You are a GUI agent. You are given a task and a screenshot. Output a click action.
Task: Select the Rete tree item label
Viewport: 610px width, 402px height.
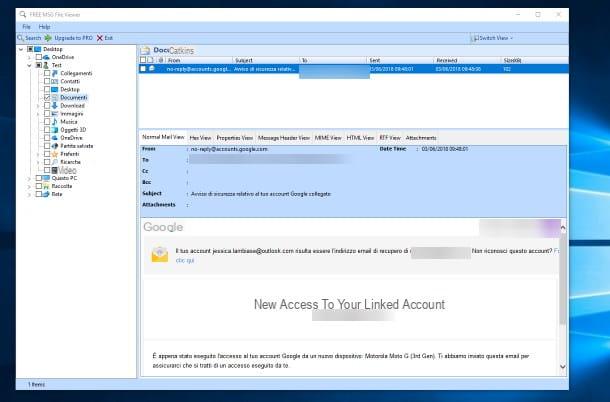pos(57,194)
